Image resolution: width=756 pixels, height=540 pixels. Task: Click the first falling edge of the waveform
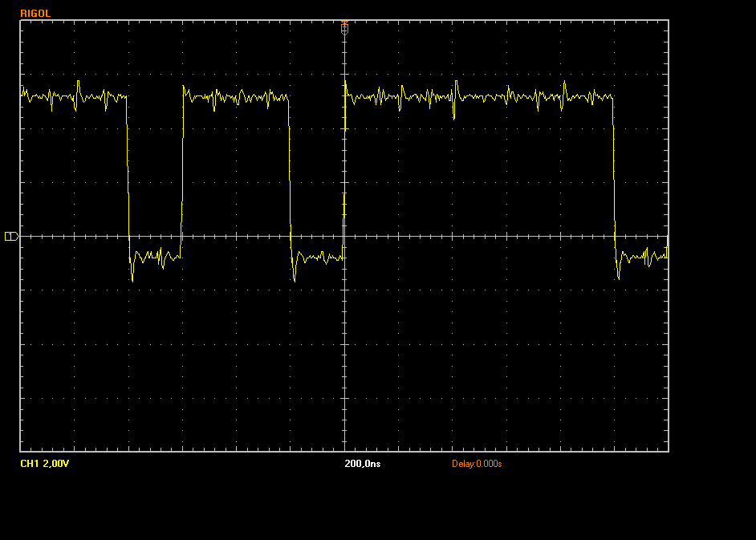pyautogui.click(x=128, y=177)
